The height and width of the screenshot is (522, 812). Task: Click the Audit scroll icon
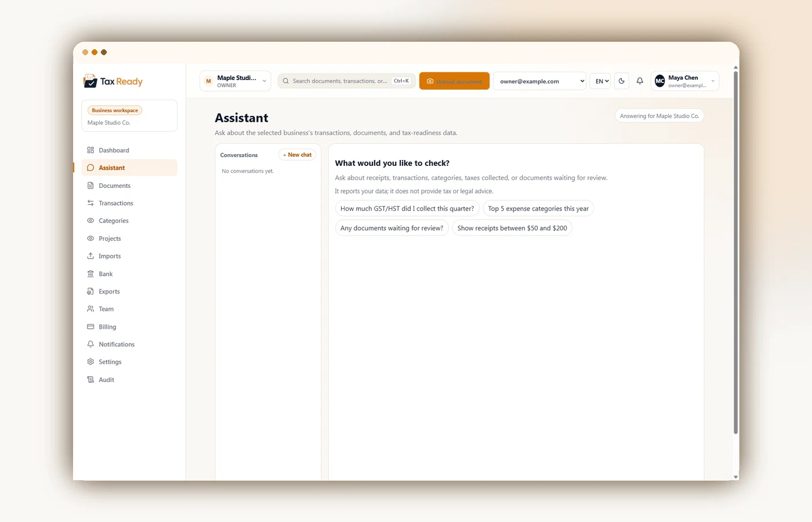pyautogui.click(x=90, y=379)
